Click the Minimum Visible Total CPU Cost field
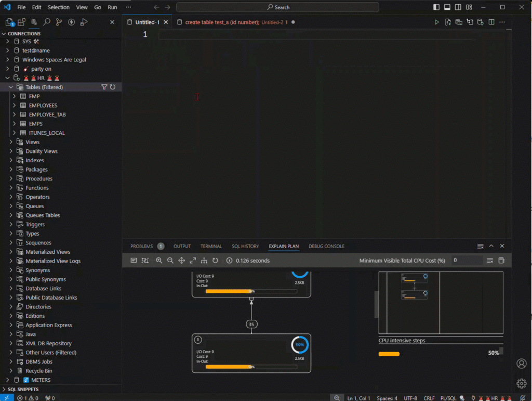The height and width of the screenshot is (401, 532). point(467,261)
